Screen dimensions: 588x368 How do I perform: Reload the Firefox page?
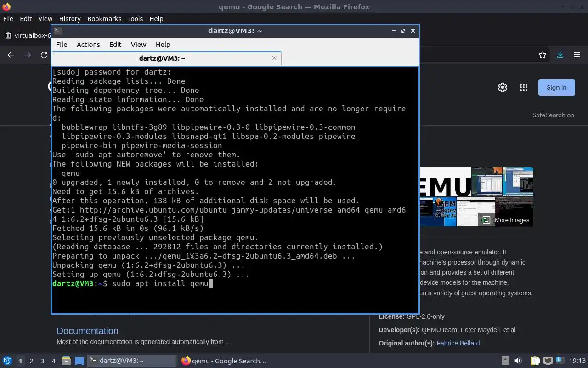(44, 55)
